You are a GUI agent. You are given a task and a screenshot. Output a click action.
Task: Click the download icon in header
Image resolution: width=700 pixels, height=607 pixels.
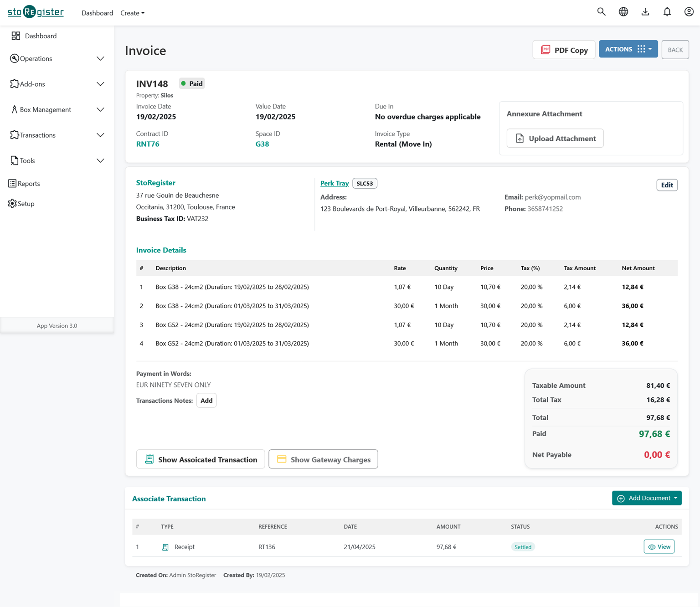coord(645,12)
